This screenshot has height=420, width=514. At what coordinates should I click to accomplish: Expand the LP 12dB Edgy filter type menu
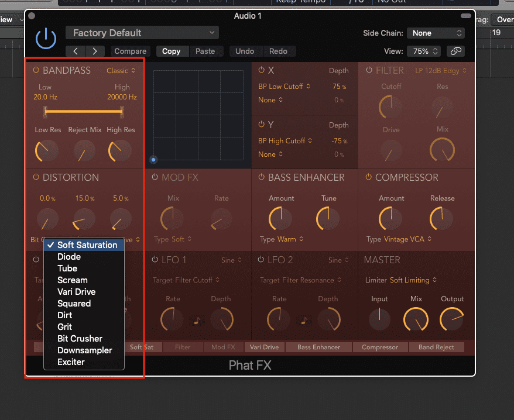[x=441, y=71]
